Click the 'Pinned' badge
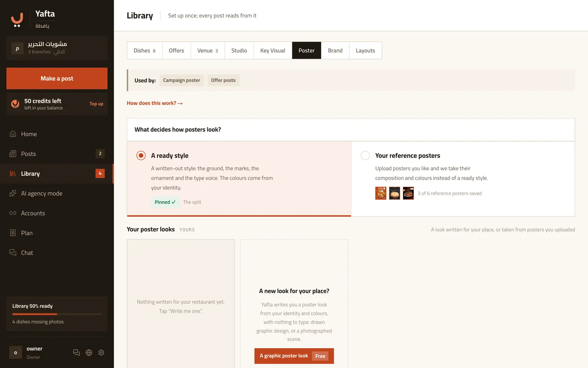 pyautogui.click(x=165, y=202)
